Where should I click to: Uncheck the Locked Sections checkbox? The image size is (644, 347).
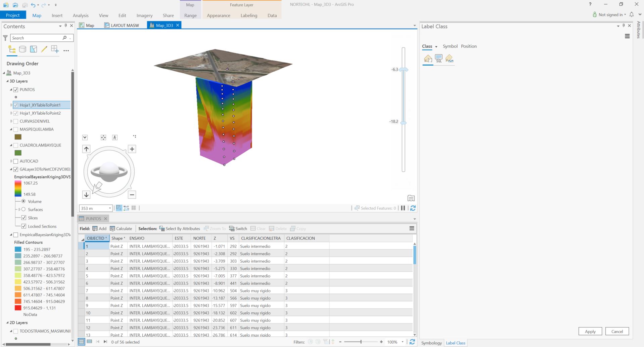(x=24, y=226)
